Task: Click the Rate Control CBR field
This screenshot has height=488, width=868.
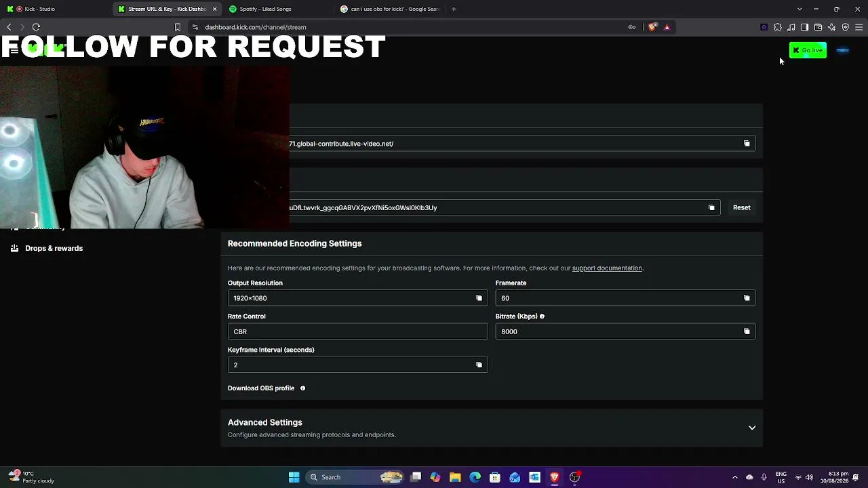Action: coord(357,331)
